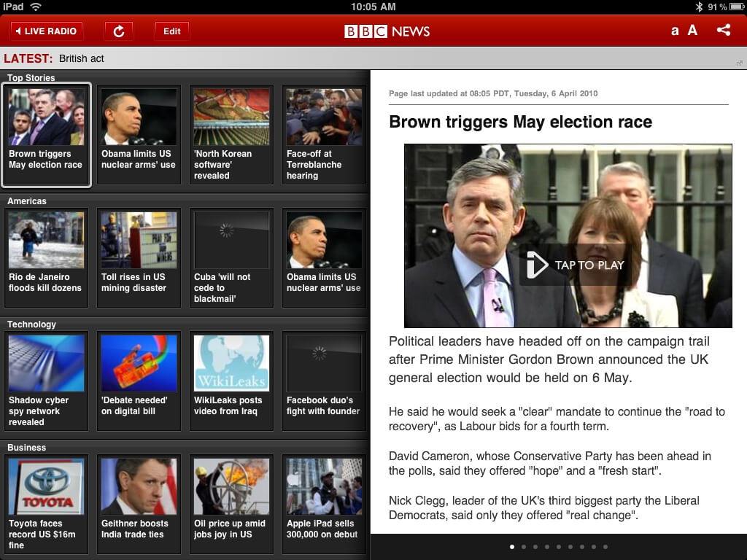Select the Technology section header
This screenshot has height=560, width=747.
pos(31,324)
